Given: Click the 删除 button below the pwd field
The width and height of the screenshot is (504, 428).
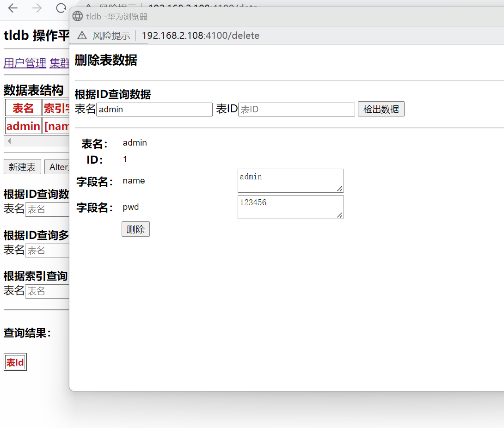Looking at the screenshot, I should click(x=135, y=229).
